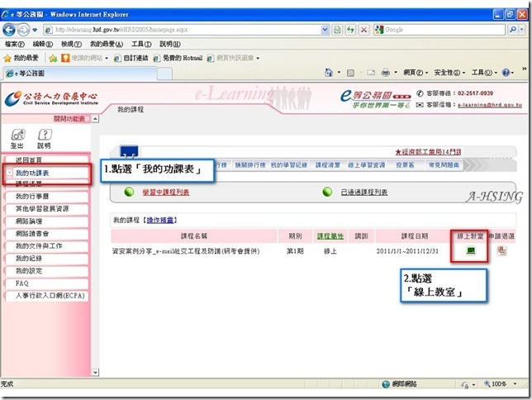Open the 學習中課程列表 link

pos(165,193)
